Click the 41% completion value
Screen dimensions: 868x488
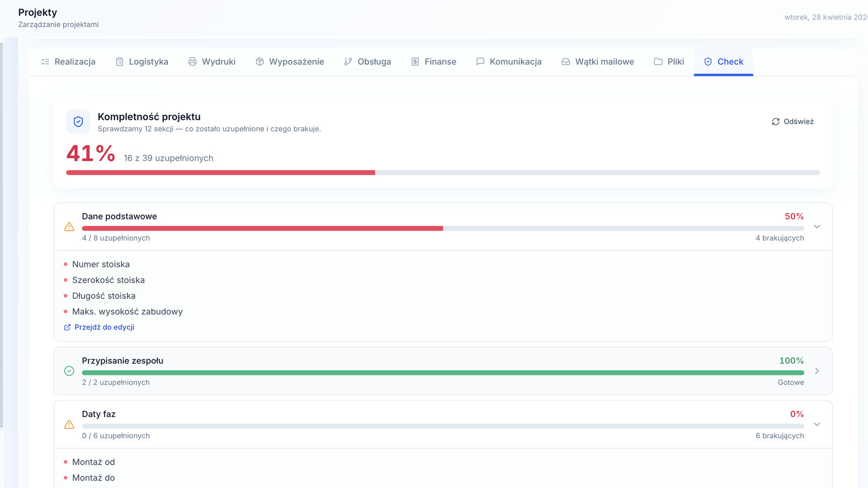(x=91, y=153)
